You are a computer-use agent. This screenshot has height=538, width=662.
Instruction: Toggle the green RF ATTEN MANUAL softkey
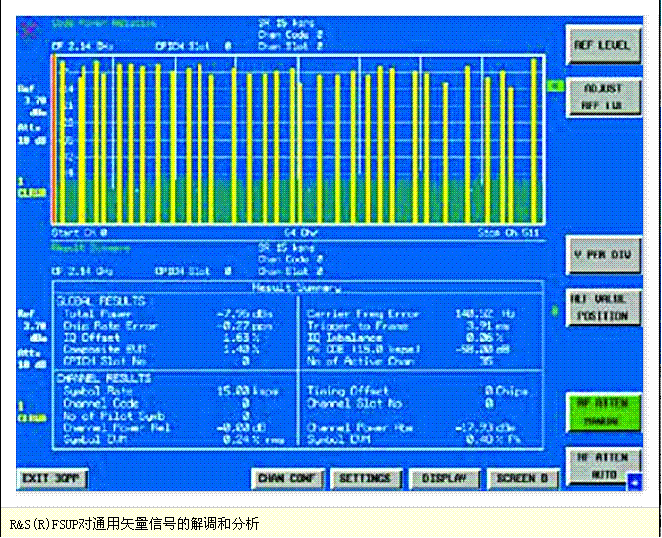[600, 411]
